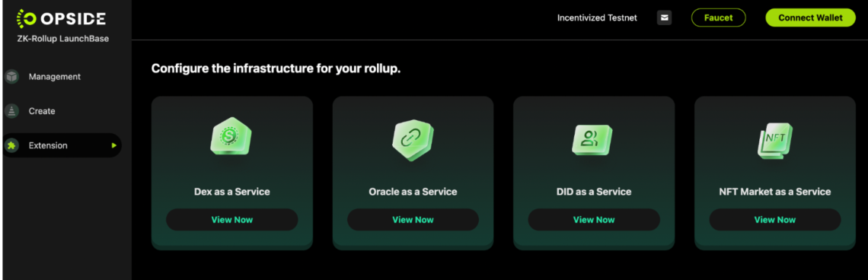Click the NFT Market as a Service icon
This screenshot has width=868, height=280.
(775, 141)
